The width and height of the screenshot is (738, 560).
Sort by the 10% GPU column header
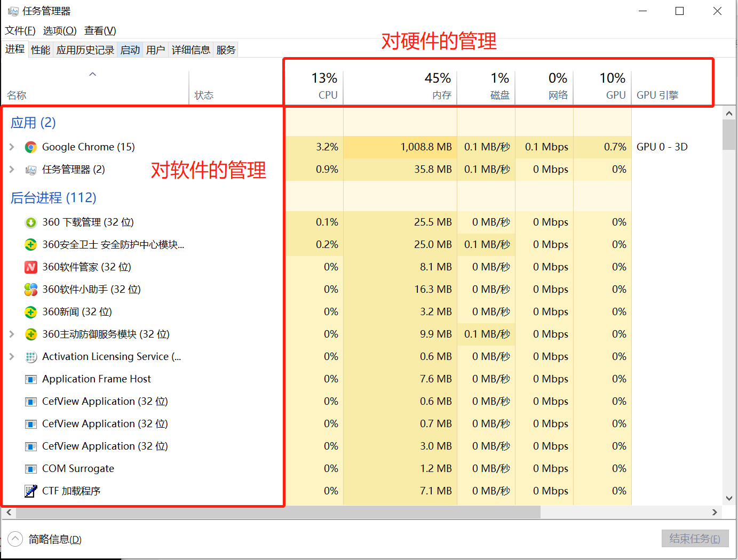[602, 86]
